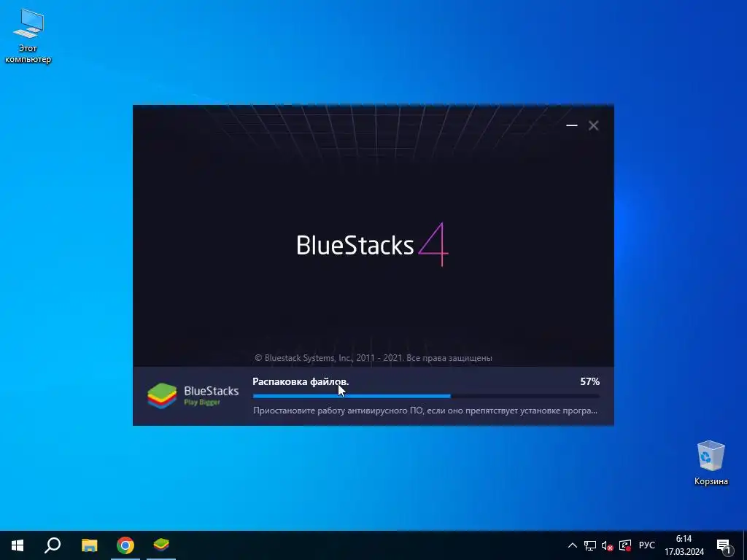The height and width of the screenshot is (560, 747).
Task: Switch input language via РУС indicator
Action: (x=646, y=545)
